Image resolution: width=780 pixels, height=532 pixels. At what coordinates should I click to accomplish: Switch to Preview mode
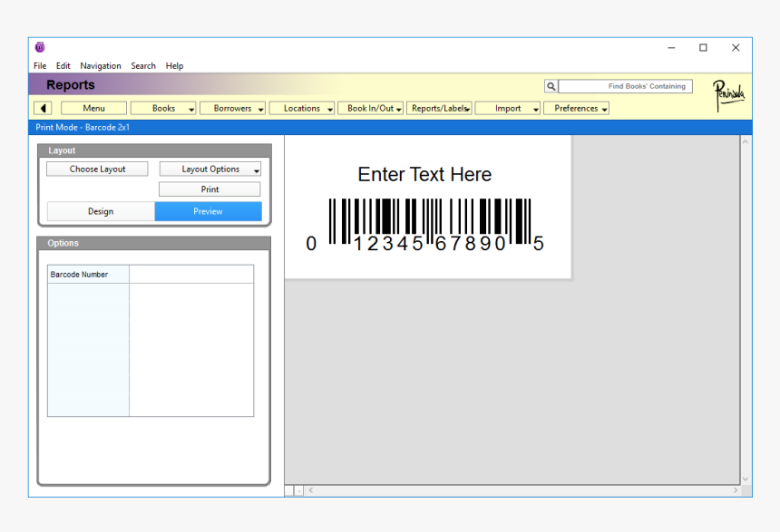tap(208, 211)
